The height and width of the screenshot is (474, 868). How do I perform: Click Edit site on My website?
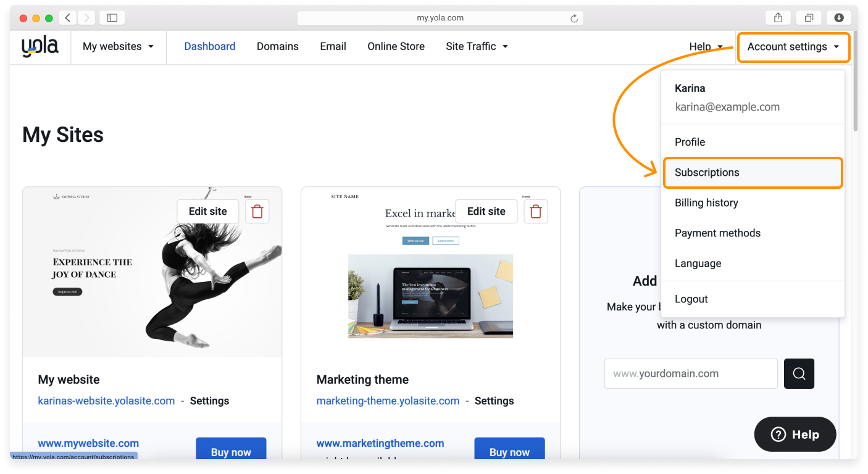(x=207, y=211)
